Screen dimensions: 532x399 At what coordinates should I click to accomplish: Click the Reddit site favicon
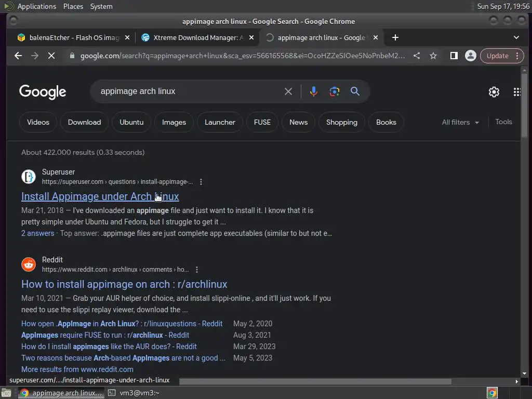(29, 264)
